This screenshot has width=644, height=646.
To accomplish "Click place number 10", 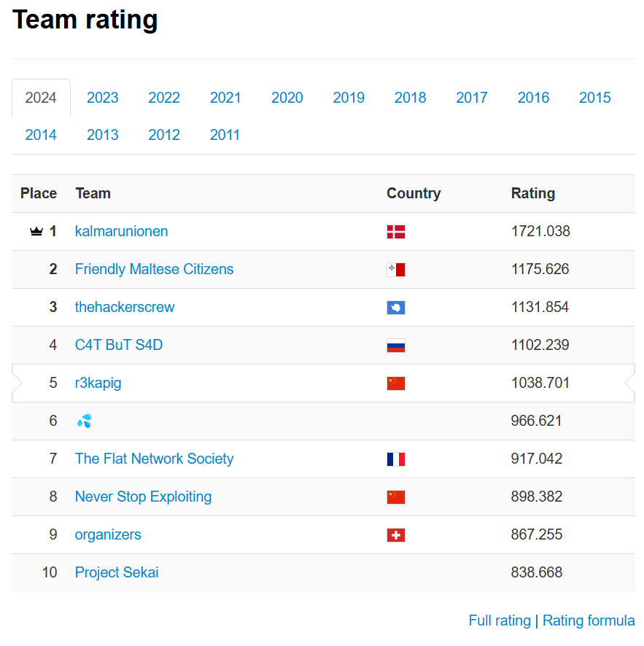I will click(x=50, y=572).
